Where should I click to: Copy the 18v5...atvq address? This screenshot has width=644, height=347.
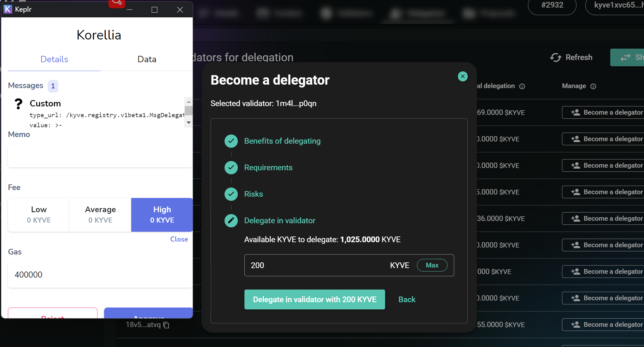[x=167, y=325]
